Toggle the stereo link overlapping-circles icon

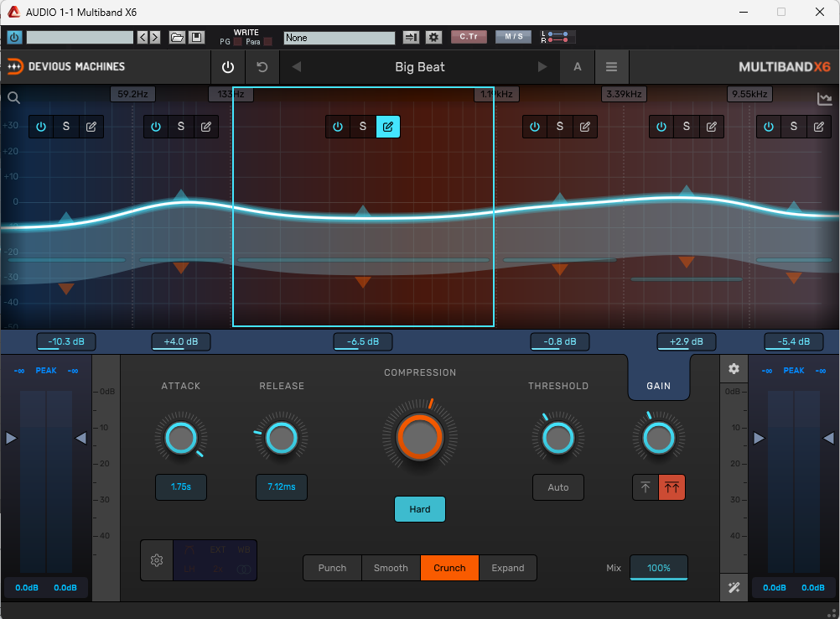[x=244, y=570]
